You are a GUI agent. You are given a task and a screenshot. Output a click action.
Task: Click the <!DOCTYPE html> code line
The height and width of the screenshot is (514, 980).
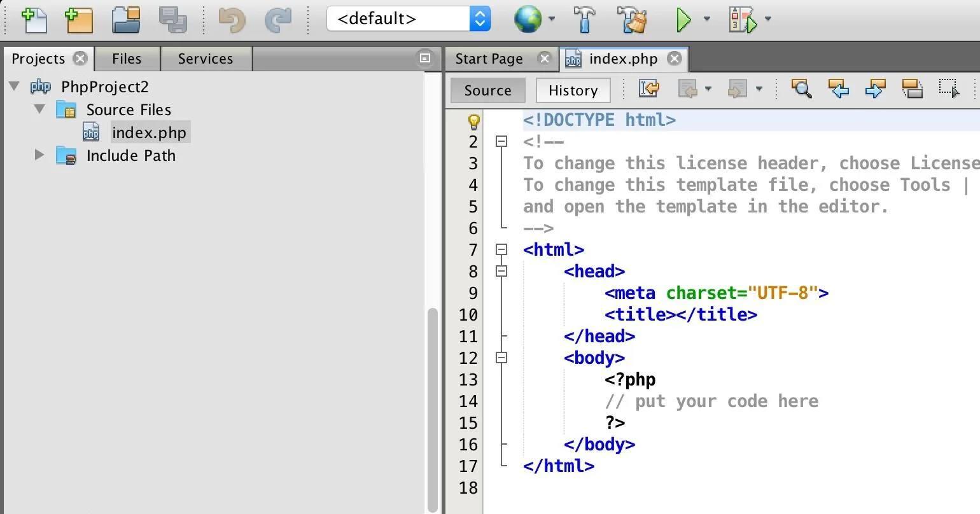click(599, 120)
